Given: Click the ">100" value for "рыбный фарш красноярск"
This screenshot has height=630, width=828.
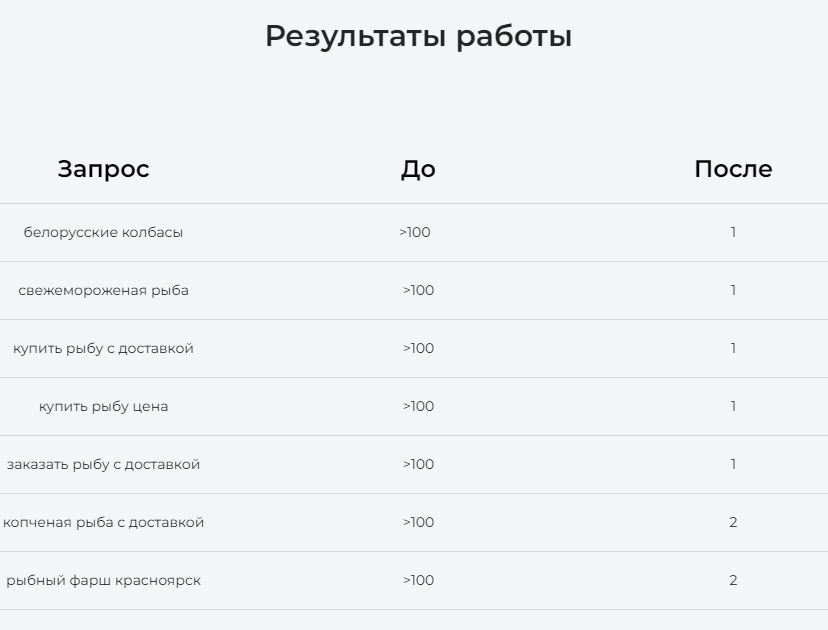Looking at the screenshot, I should click(418, 581).
